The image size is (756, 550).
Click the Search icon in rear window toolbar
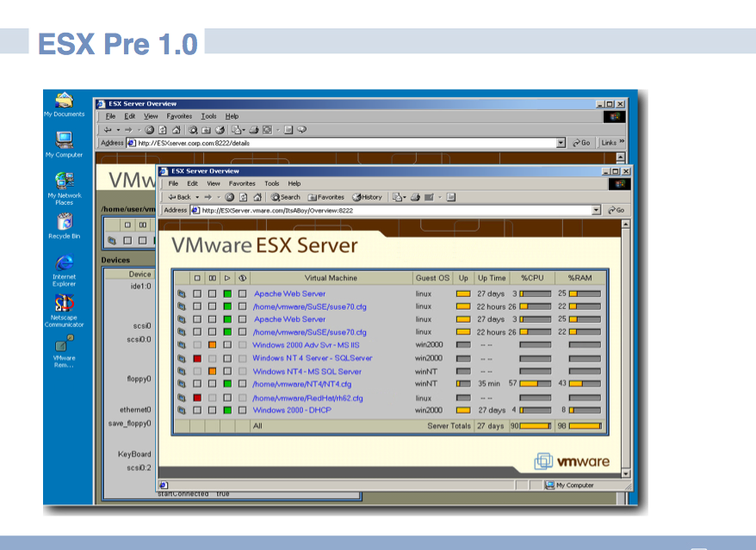pyautogui.click(x=193, y=130)
